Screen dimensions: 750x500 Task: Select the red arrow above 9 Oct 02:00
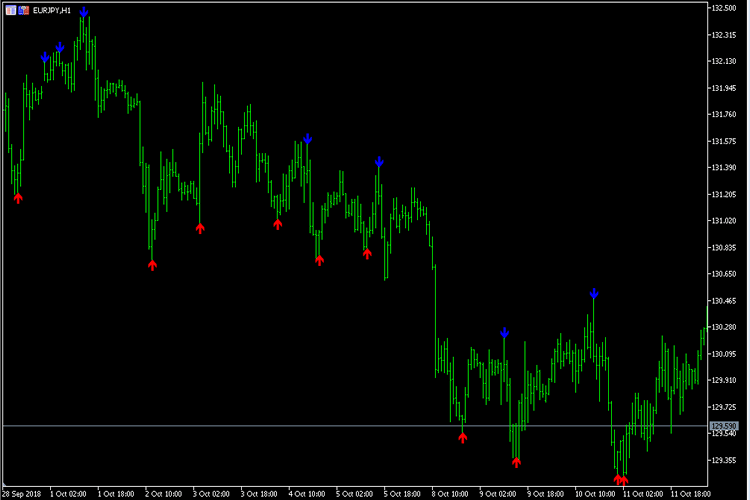tap(517, 462)
